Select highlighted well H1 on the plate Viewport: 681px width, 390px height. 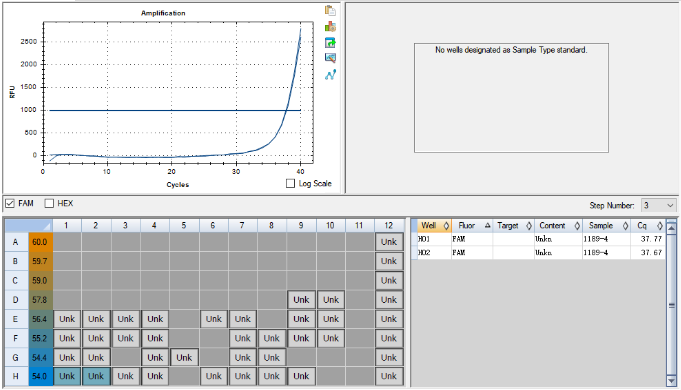click(x=67, y=376)
